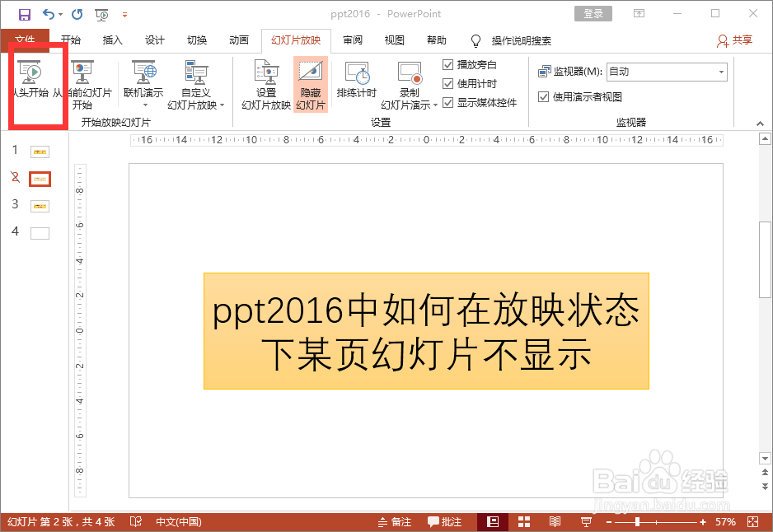The height and width of the screenshot is (532, 773).
Task: Open the Help (帮助) tab
Action: [436, 40]
